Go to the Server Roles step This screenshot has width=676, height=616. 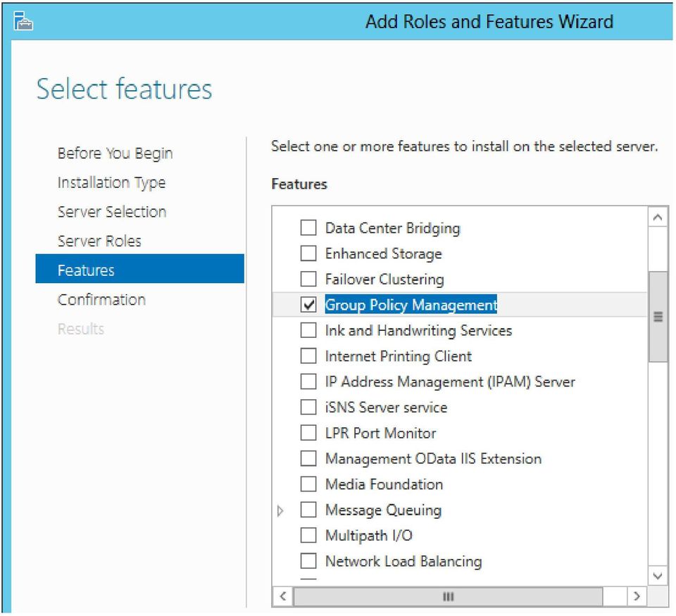pyautogui.click(x=99, y=241)
